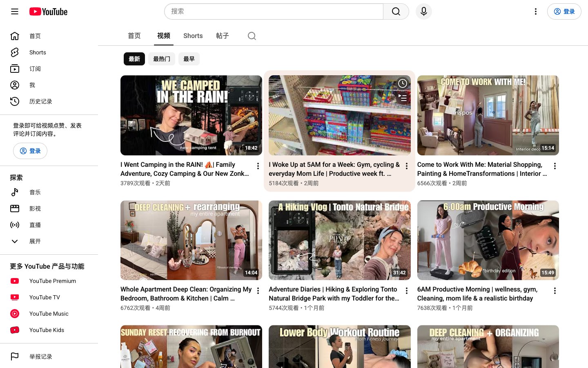
Task: Open the 5AM week toy-shelf video thumbnail
Action: tap(340, 115)
